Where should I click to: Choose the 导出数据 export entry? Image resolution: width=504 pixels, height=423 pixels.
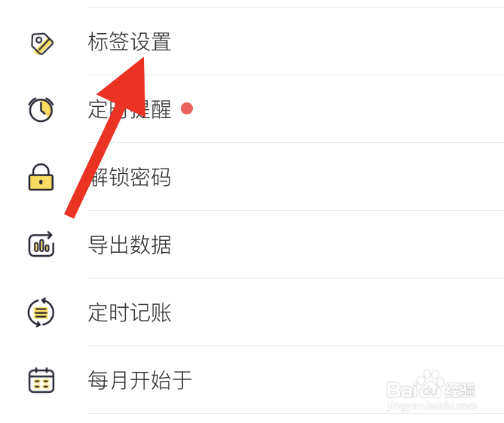click(130, 245)
